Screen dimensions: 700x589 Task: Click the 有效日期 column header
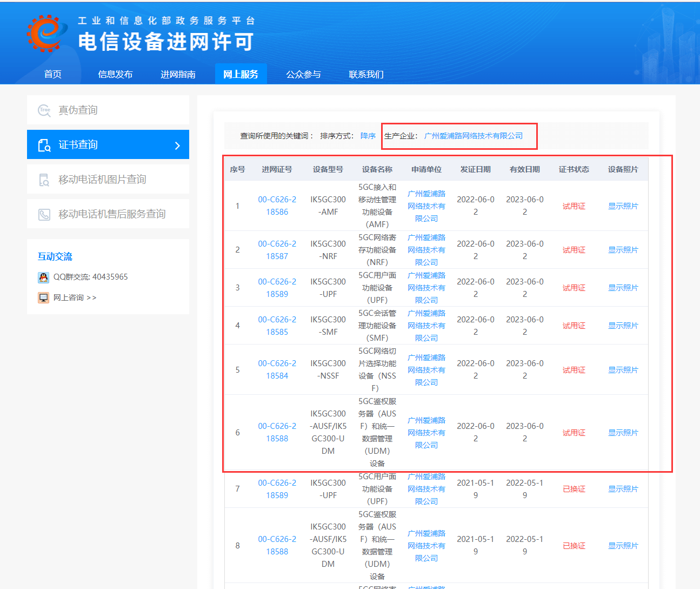525,169
